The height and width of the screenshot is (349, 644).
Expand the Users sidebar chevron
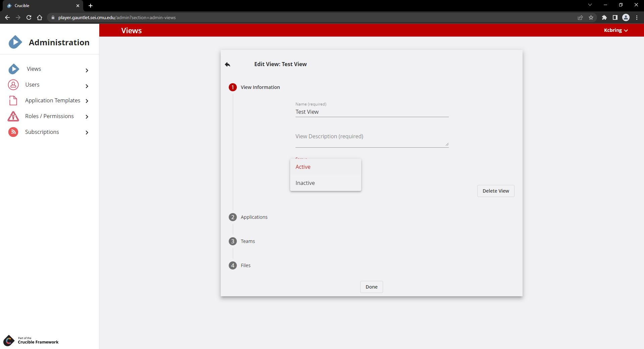87,86
